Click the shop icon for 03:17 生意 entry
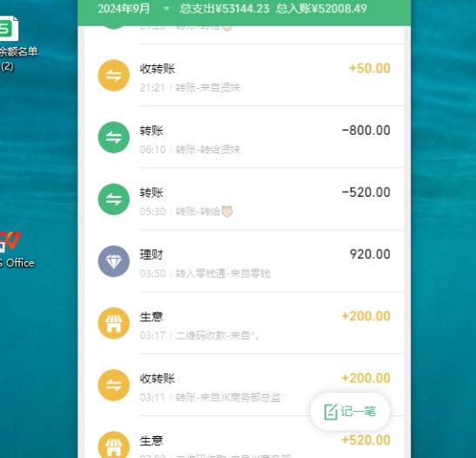The width and height of the screenshot is (476, 458). [x=113, y=323]
